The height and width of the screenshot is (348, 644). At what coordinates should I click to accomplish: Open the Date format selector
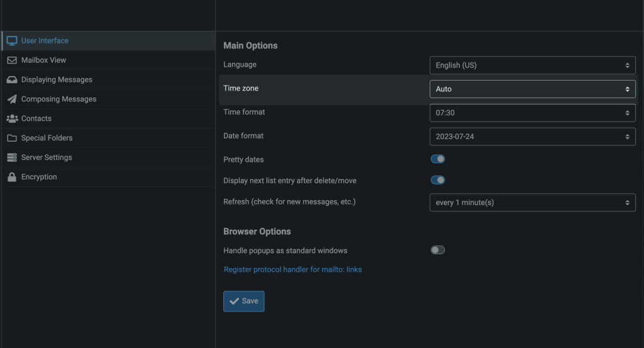point(532,137)
